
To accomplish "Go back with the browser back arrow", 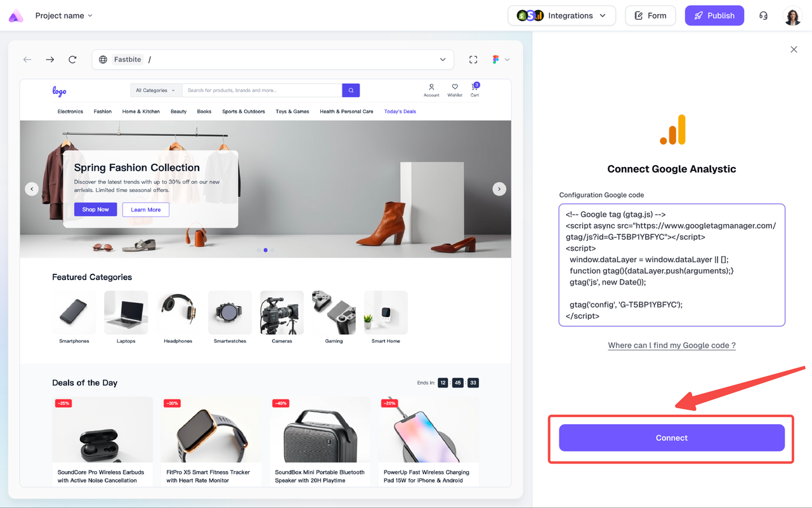I will pyautogui.click(x=27, y=60).
